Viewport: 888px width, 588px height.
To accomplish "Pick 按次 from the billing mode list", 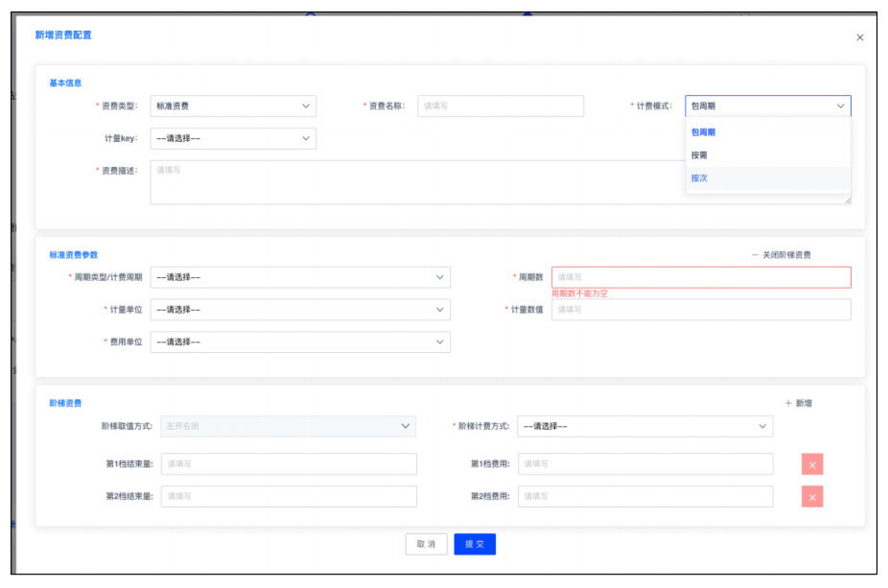I will [700, 178].
